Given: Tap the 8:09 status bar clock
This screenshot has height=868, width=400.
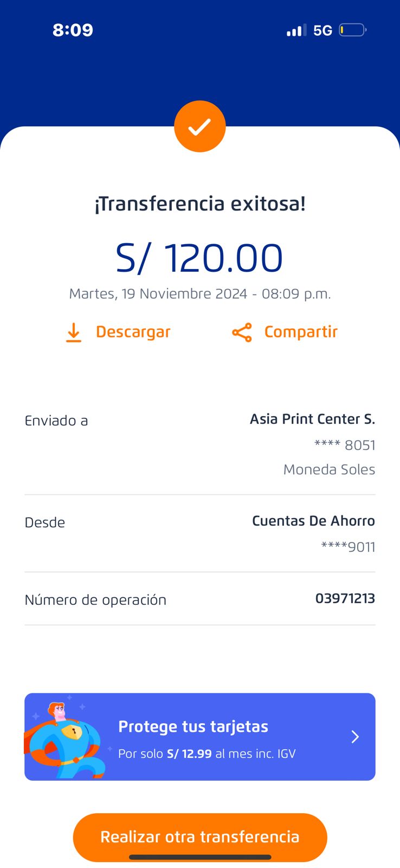Looking at the screenshot, I should click(x=73, y=30).
